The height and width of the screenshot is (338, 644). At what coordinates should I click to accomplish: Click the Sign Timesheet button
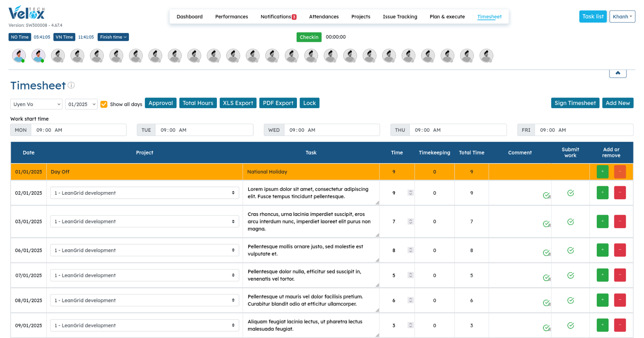pyautogui.click(x=575, y=103)
